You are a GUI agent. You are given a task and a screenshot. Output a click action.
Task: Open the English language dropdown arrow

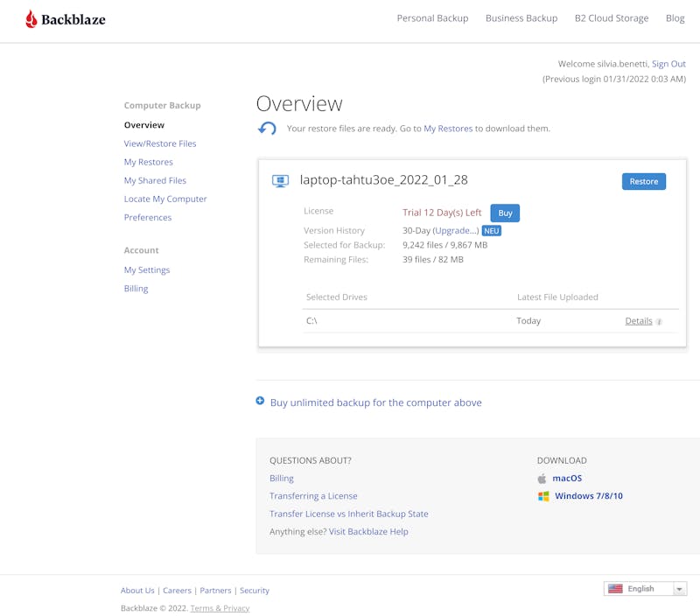pyautogui.click(x=679, y=589)
